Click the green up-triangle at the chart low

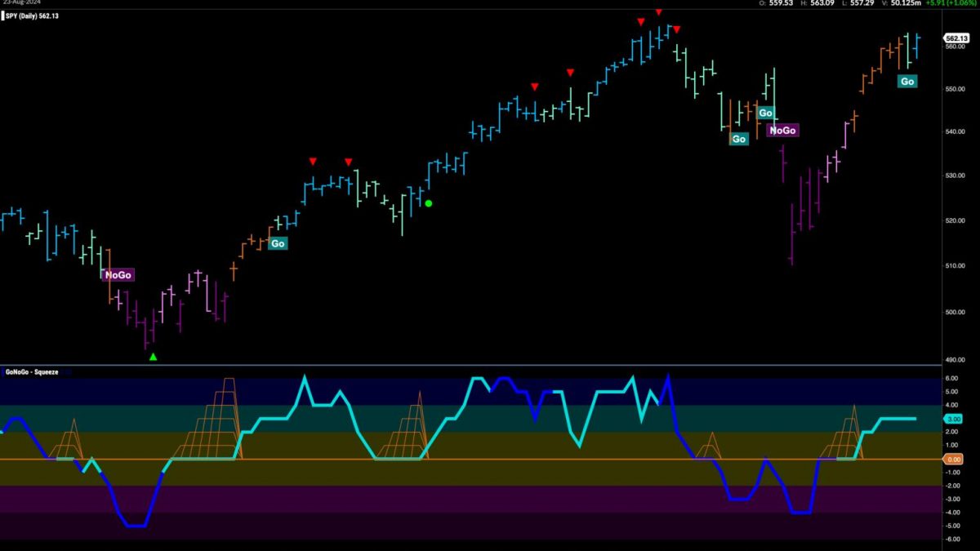tap(153, 357)
